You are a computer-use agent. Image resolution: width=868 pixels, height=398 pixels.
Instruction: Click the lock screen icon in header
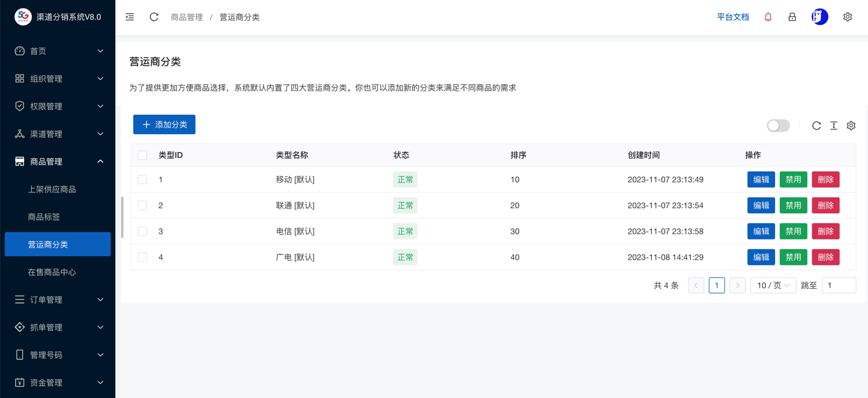point(792,17)
